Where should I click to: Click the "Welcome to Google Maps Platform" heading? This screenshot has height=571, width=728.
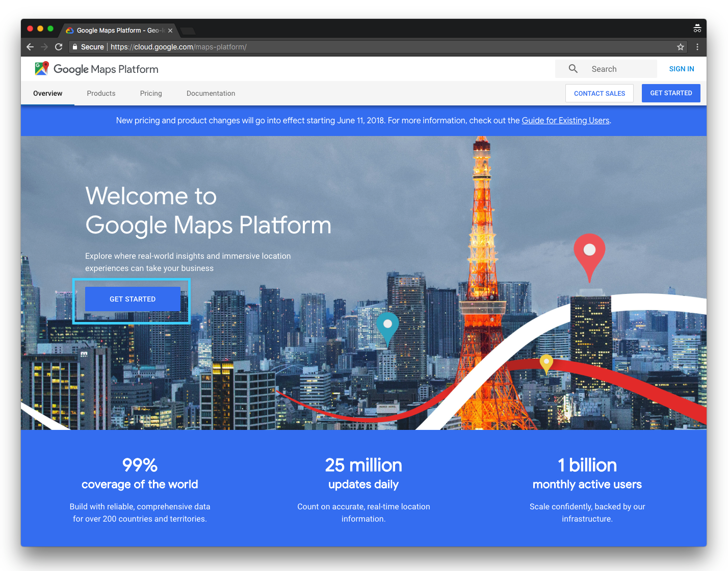point(208,210)
